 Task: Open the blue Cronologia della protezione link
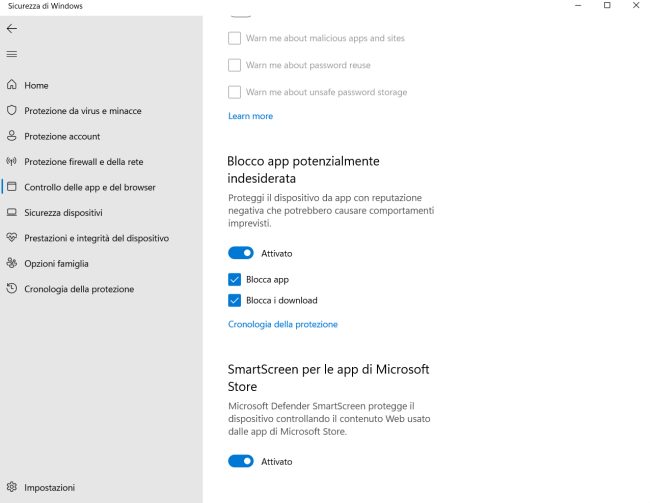[x=283, y=324]
